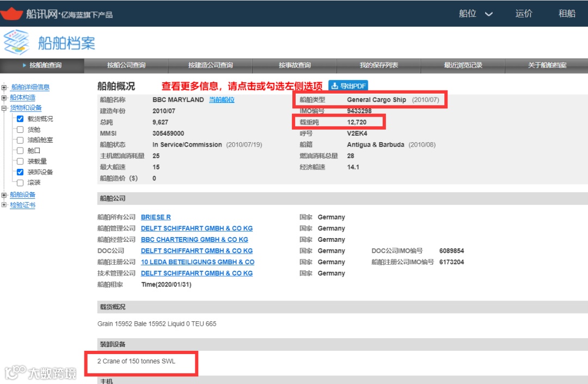Open BBC CHARTERING GMBH & CO KG link

(194, 240)
